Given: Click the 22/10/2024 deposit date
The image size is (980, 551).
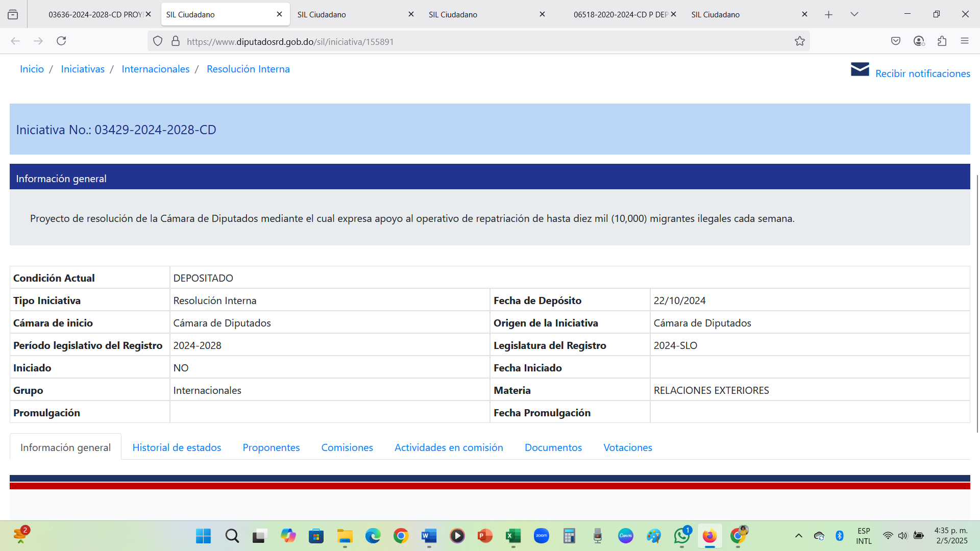Looking at the screenshot, I should 679,300.
